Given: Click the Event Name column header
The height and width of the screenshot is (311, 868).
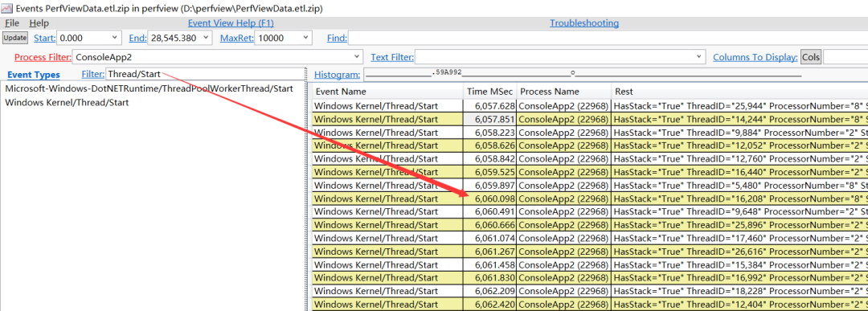Looking at the screenshot, I should [387, 92].
